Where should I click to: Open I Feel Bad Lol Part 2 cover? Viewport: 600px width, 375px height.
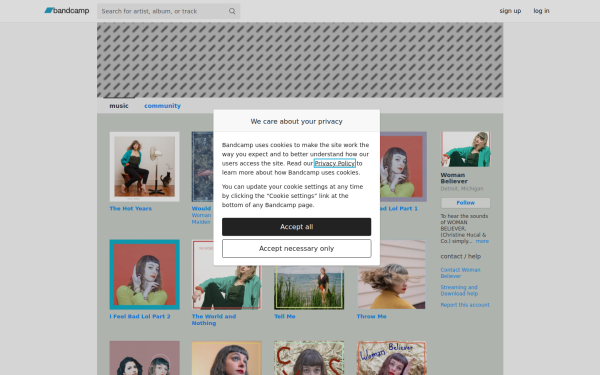pyautogui.click(x=145, y=274)
